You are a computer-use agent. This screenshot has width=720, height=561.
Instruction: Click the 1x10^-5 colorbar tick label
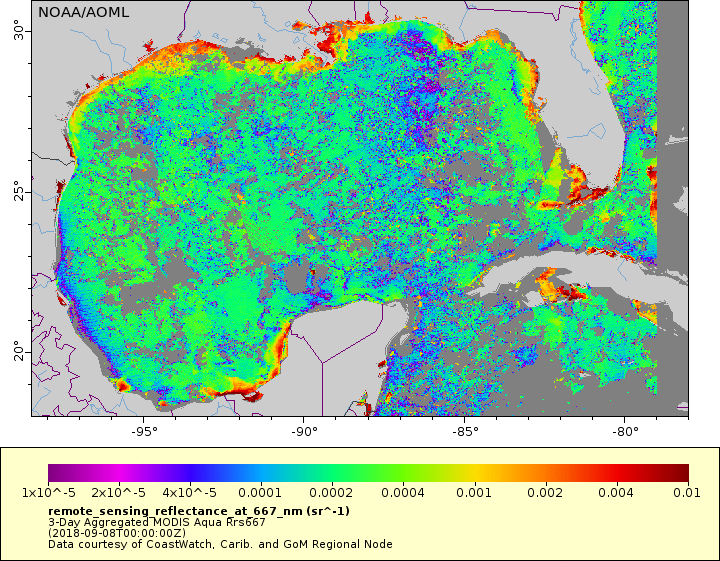click(49, 493)
